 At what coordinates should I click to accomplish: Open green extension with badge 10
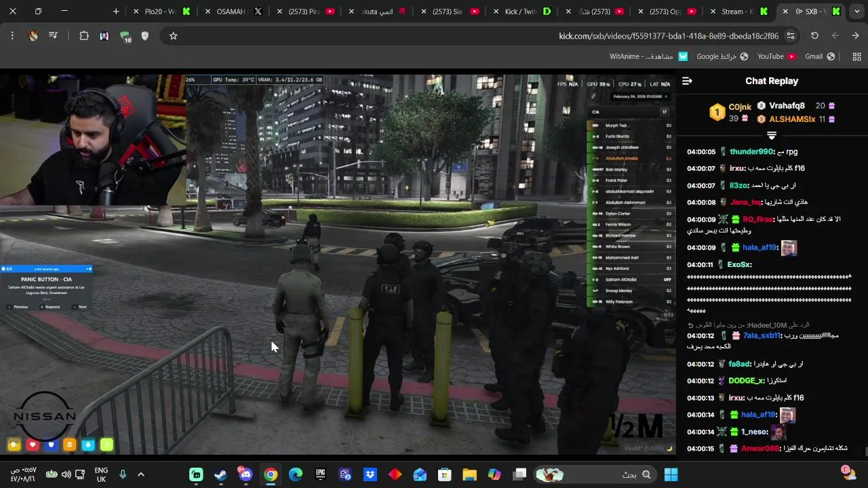(x=125, y=37)
